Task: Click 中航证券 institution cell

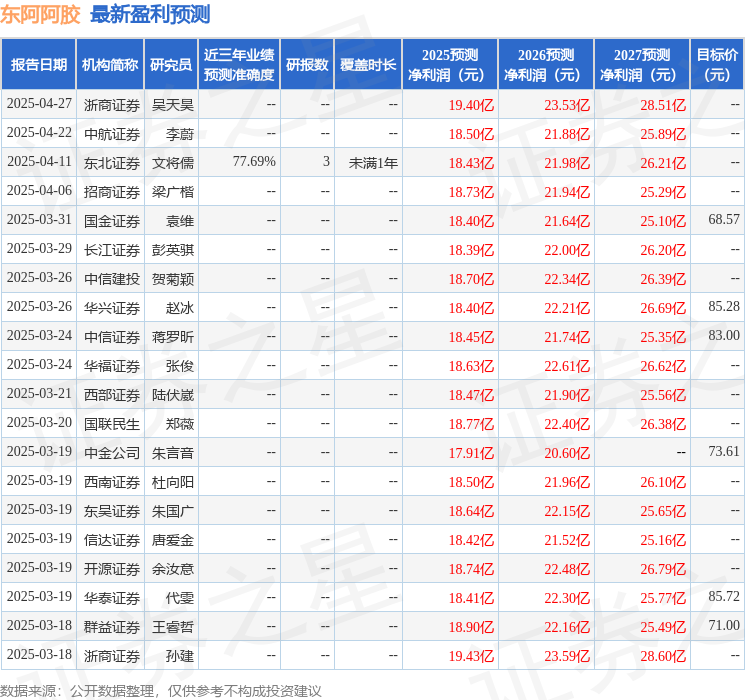Action: tap(112, 134)
